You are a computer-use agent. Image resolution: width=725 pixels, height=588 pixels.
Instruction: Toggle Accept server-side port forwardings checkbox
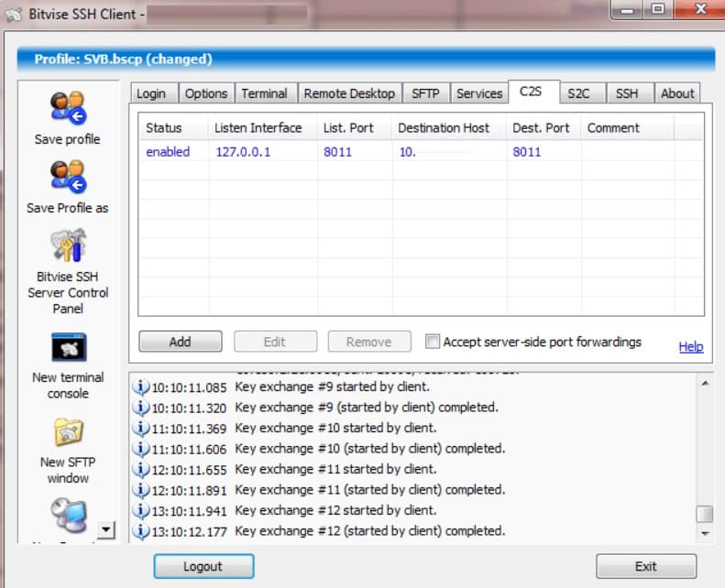click(433, 342)
